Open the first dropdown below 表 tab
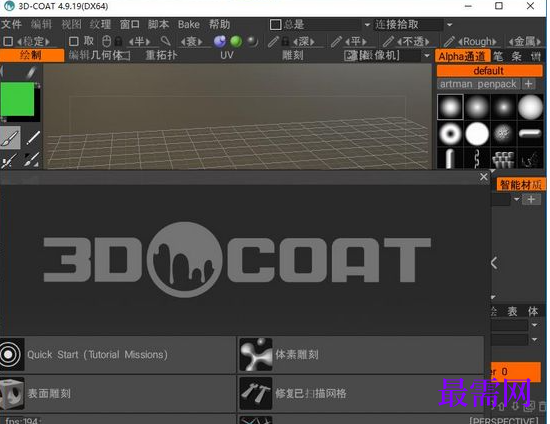 coord(534,325)
